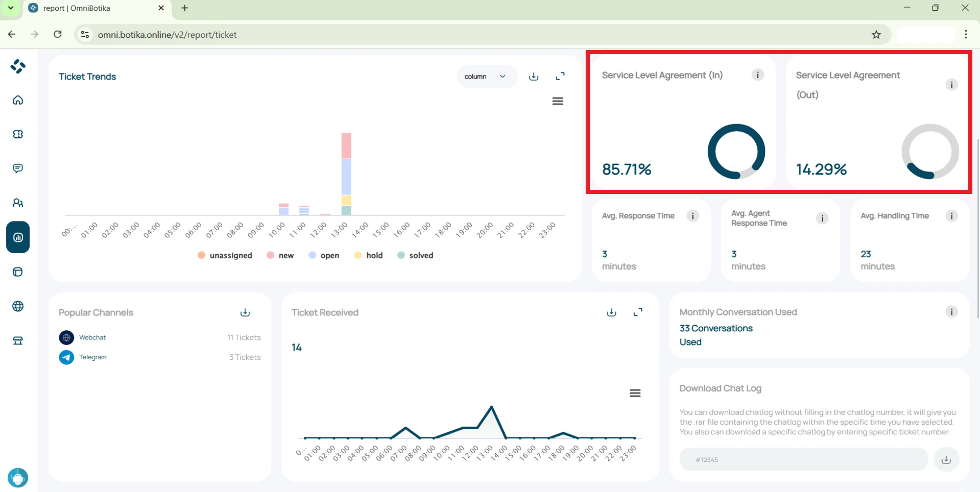This screenshot has height=492, width=980.
Task: Open the column chart type dropdown
Action: tap(487, 77)
